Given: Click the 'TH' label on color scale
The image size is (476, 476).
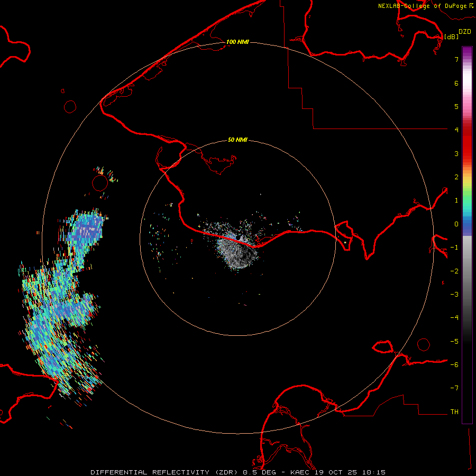Looking at the screenshot, I should click(x=454, y=412).
